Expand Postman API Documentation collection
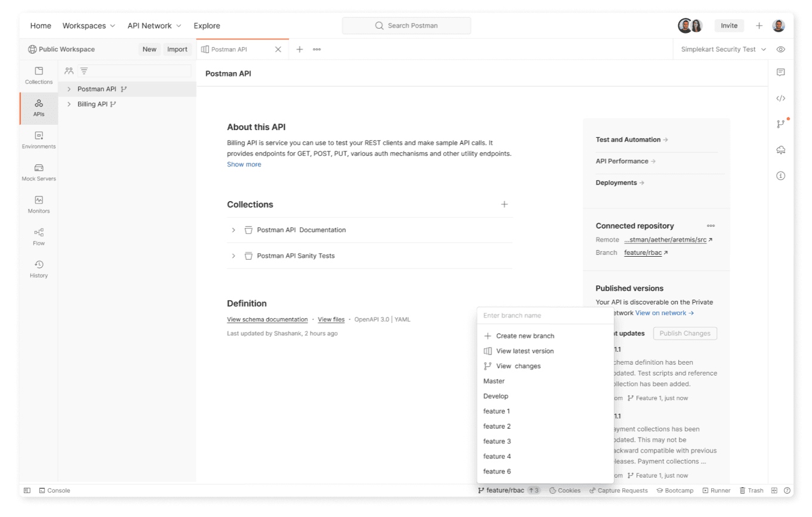 233,230
